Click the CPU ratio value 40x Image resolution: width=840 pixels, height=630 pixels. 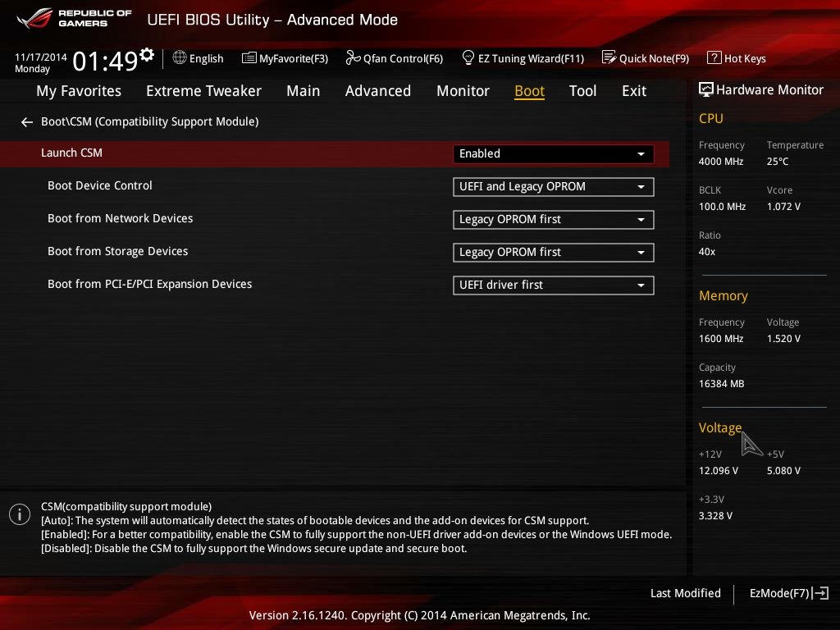[x=706, y=251]
